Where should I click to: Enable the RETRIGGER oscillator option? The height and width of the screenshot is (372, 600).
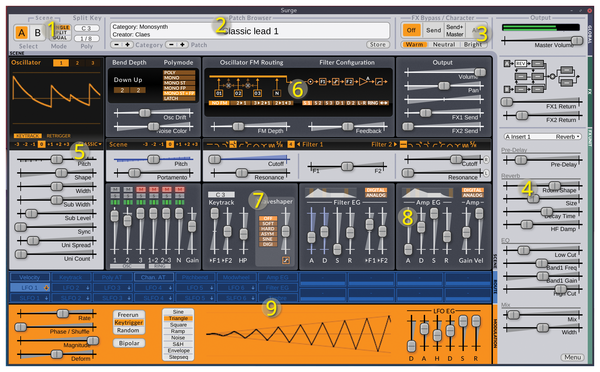click(x=59, y=136)
